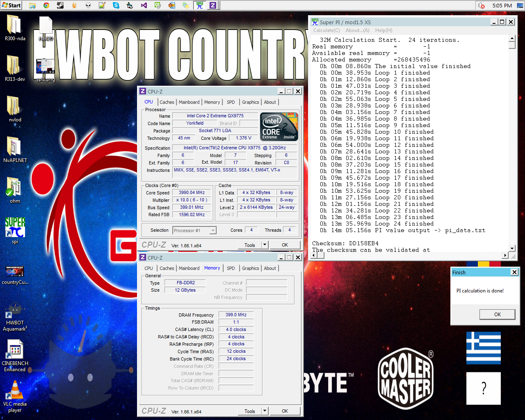Screen dimensions: 525x420
Task: Click Tools button in lower CPU-Z
Action: (x=250, y=411)
